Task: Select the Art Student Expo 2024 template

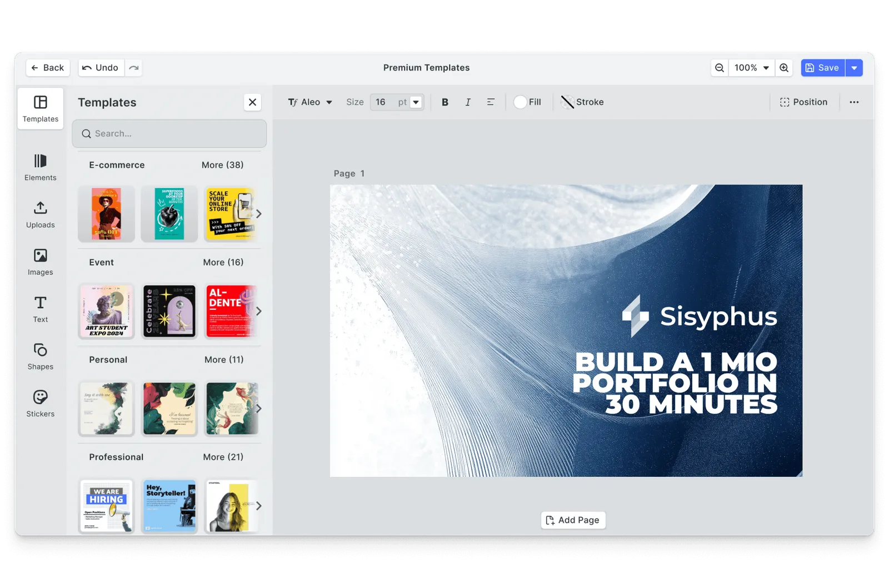Action: click(x=107, y=311)
